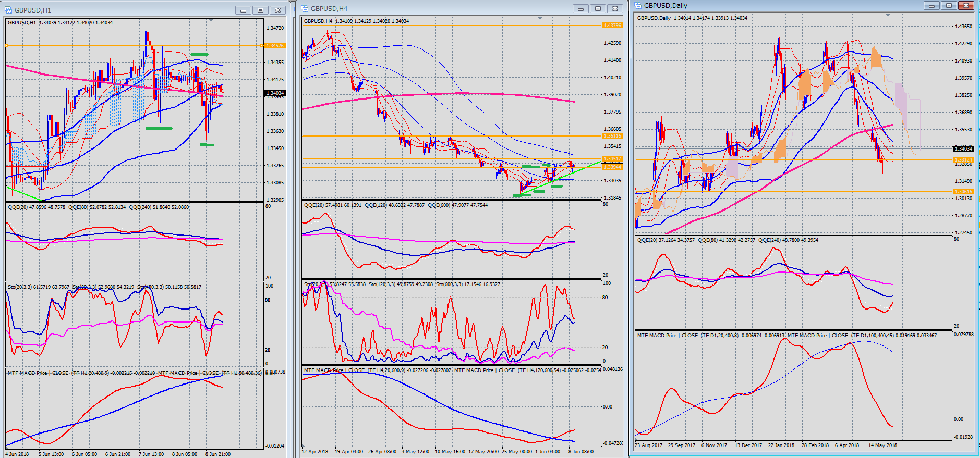Close the GBPUSD,H4 chart window
Screen dimensions: 980x458
pyautogui.click(x=615, y=8)
